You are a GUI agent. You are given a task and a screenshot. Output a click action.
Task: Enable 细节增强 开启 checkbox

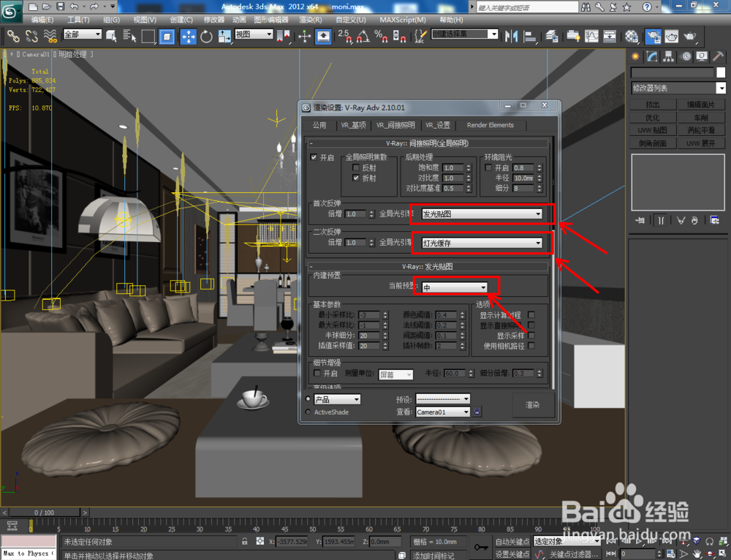(317, 374)
